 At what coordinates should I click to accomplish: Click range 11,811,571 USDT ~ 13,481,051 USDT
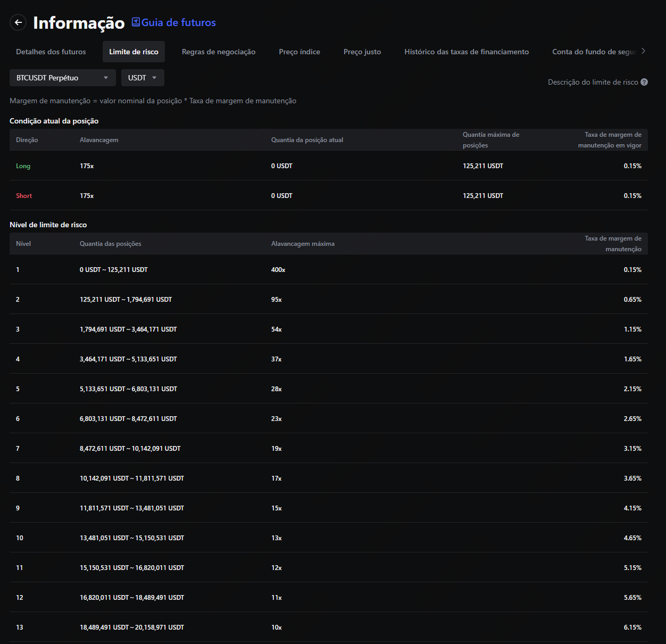click(132, 508)
